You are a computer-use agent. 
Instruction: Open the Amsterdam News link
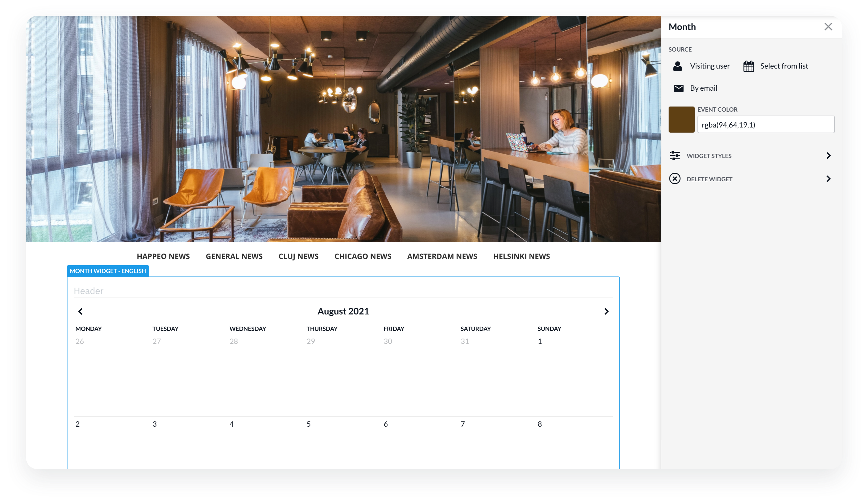point(442,256)
